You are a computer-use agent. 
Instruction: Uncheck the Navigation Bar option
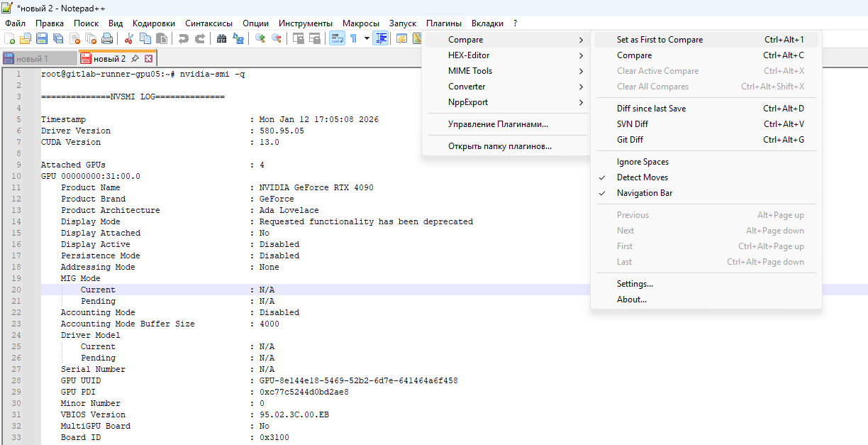coord(644,193)
